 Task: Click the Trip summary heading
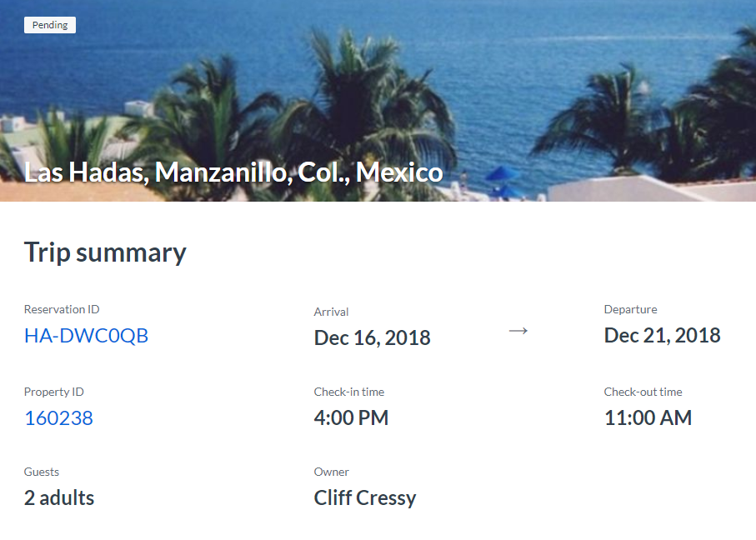coord(105,252)
